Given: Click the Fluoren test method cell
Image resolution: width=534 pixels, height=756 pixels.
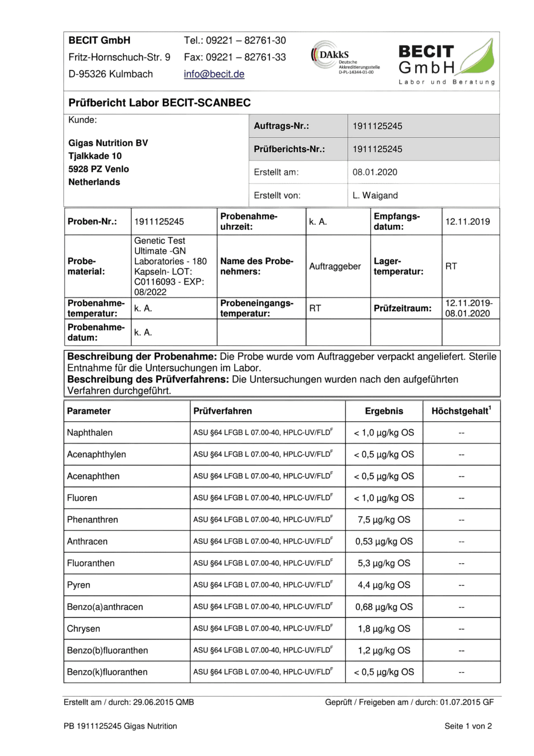Looking at the screenshot, I should (x=267, y=498).
